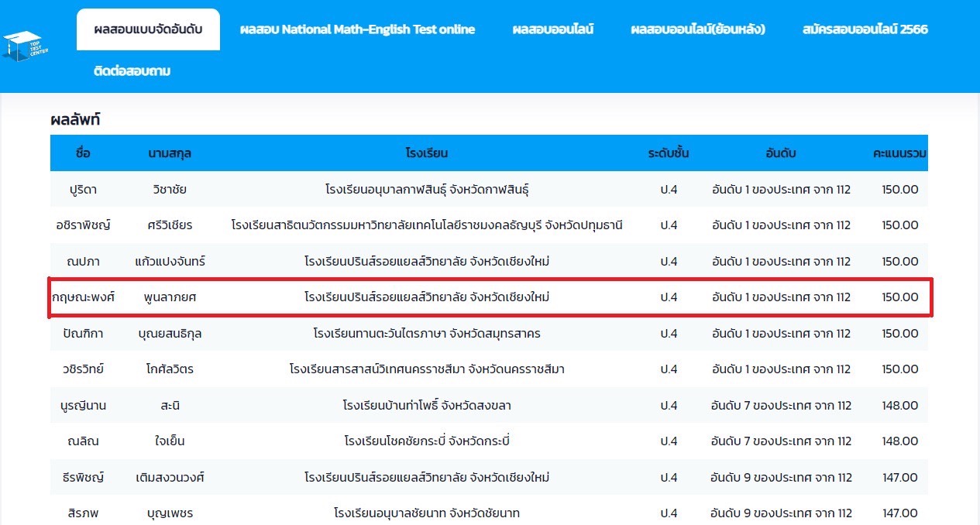Select the first name ปัณฑิกา
Viewport: 980px width, 525px height.
(x=83, y=333)
